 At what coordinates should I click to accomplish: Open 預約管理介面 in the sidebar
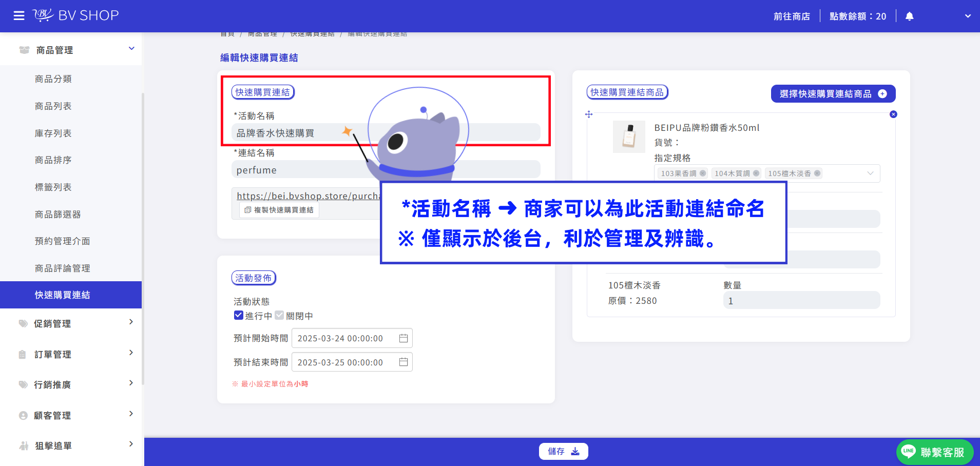point(63,241)
